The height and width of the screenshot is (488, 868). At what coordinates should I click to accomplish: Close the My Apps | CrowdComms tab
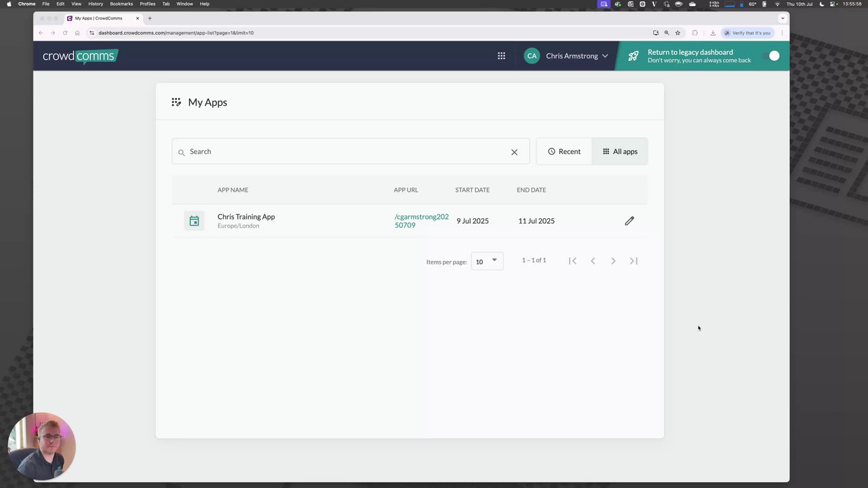pos(138,18)
